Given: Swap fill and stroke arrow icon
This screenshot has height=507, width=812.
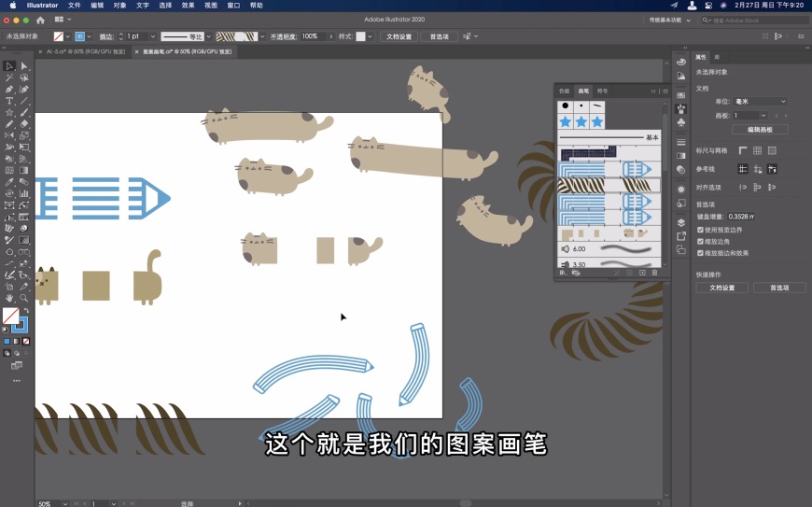Looking at the screenshot, I should click(x=26, y=311).
